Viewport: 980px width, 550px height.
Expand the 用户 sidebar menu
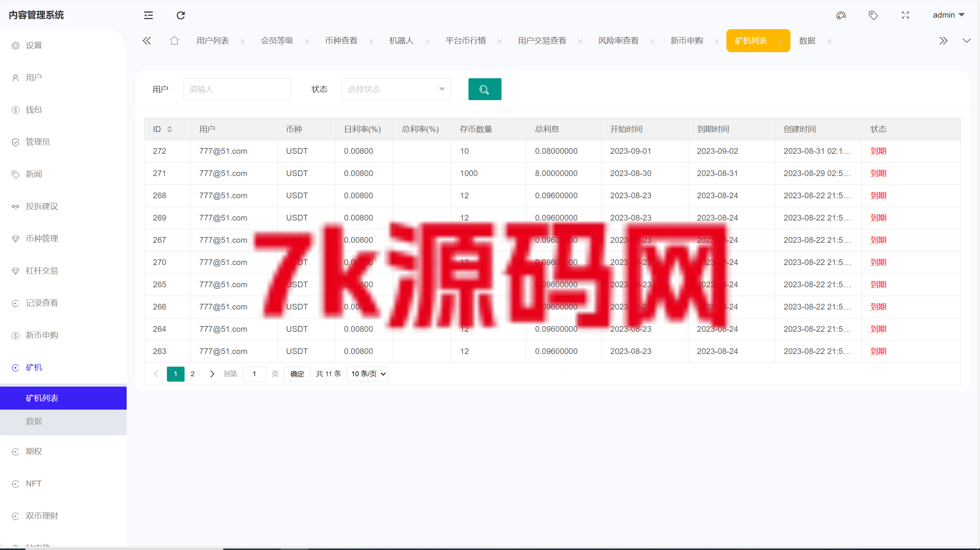[x=63, y=78]
